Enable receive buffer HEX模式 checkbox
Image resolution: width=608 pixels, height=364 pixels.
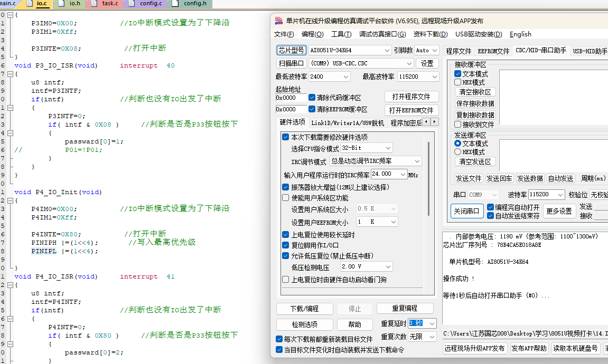tap(457, 82)
